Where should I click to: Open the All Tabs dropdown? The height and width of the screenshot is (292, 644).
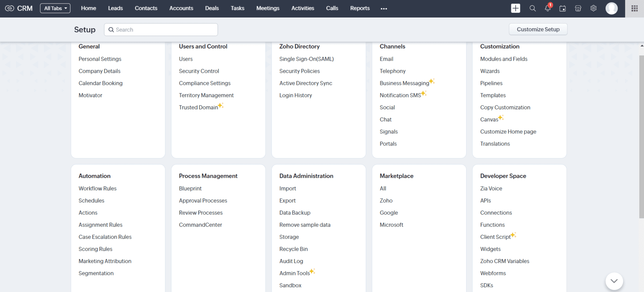click(55, 8)
